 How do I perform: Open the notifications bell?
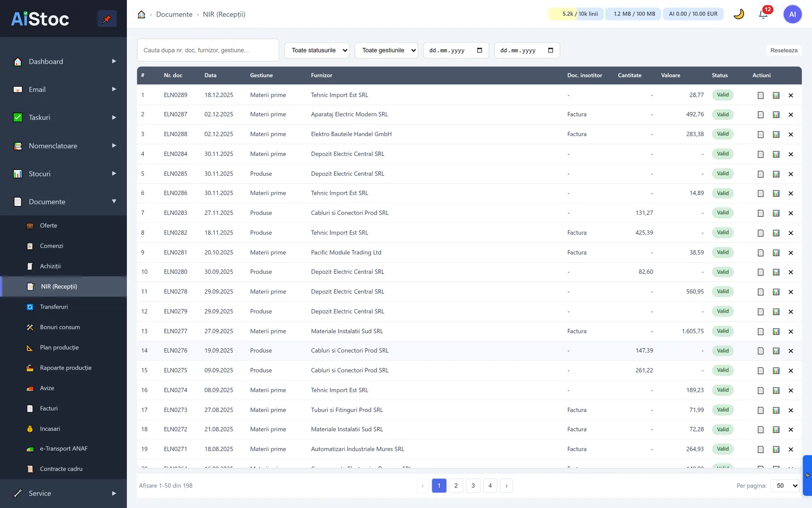[x=763, y=14]
